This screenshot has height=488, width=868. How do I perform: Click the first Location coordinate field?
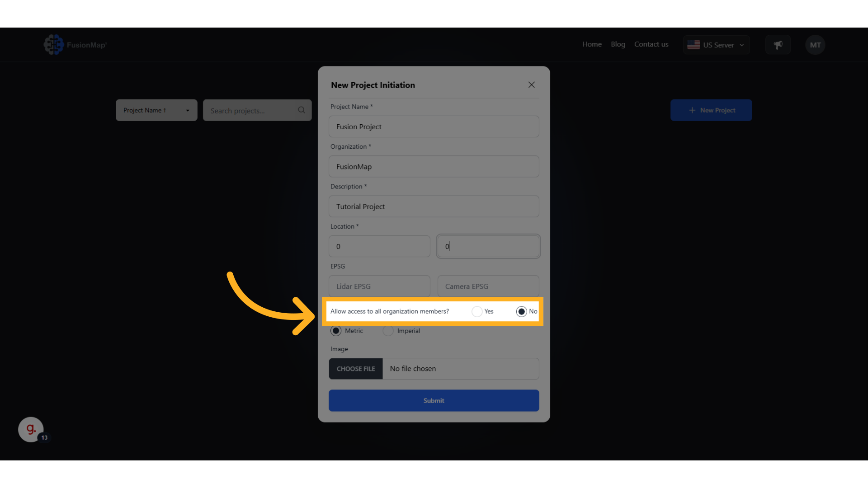pyautogui.click(x=379, y=246)
